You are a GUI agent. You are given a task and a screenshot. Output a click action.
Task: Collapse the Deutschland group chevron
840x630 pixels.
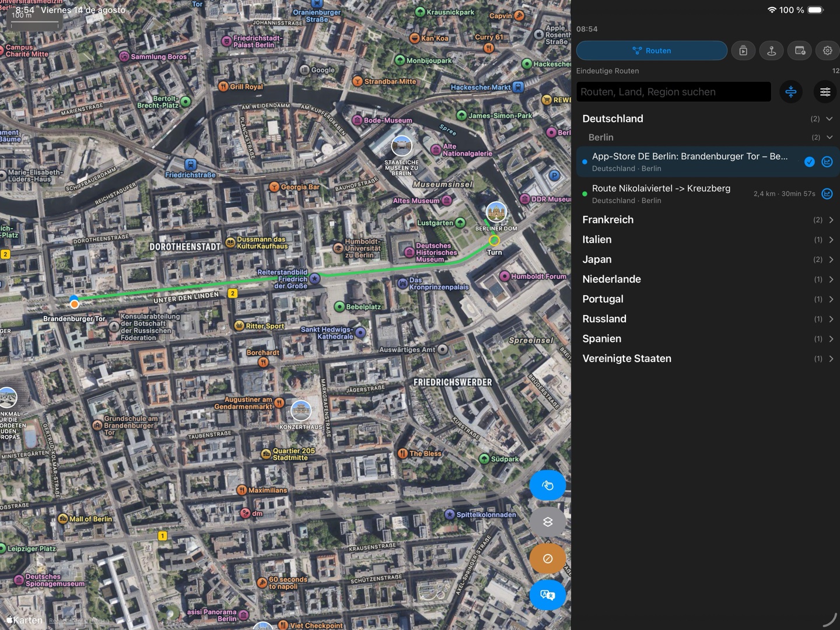pos(829,119)
